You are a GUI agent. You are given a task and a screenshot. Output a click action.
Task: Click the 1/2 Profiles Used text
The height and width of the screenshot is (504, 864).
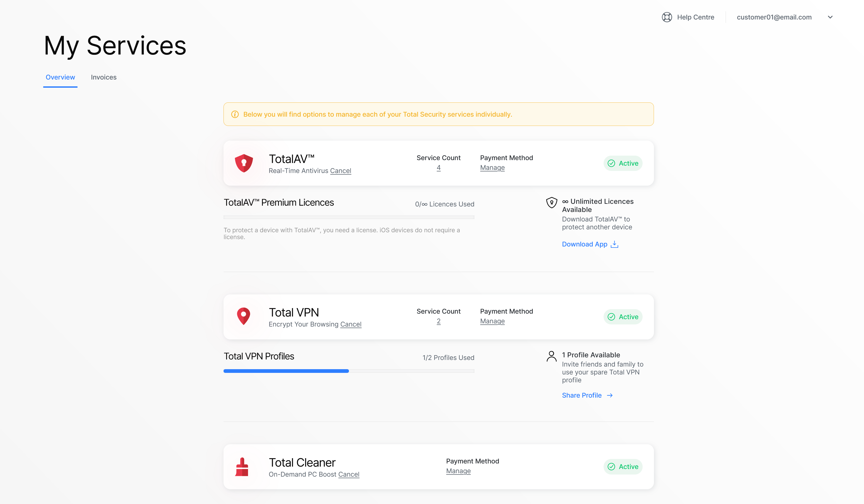pyautogui.click(x=448, y=357)
